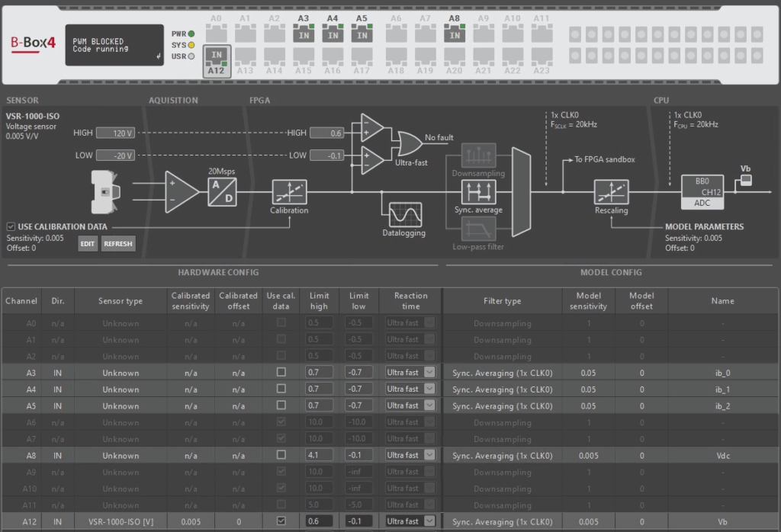Open the Calibration block icon
Screen dimensions: 781x532
coord(289,191)
